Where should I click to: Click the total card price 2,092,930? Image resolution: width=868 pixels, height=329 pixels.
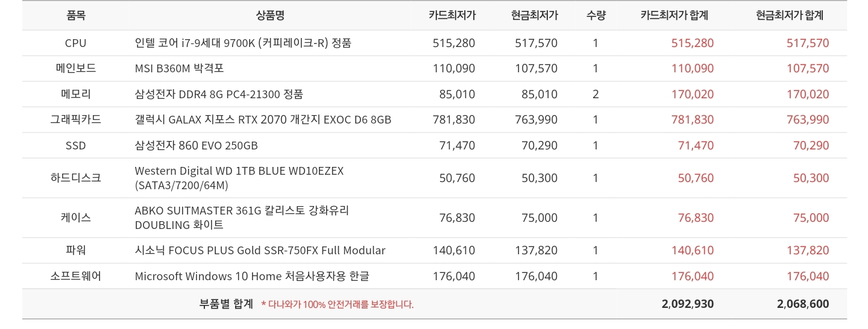687,304
